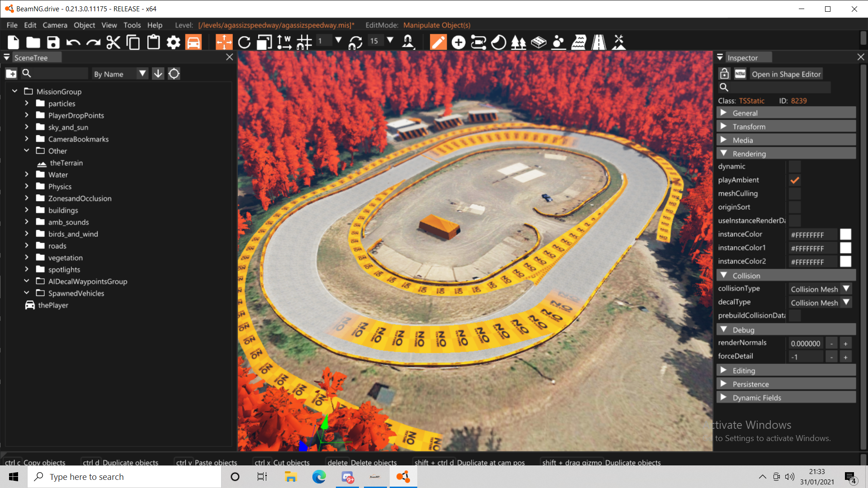Screen dimensions: 868x488
Task: Uncheck the playAmbient checkbox
Action: (x=795, y=180)
